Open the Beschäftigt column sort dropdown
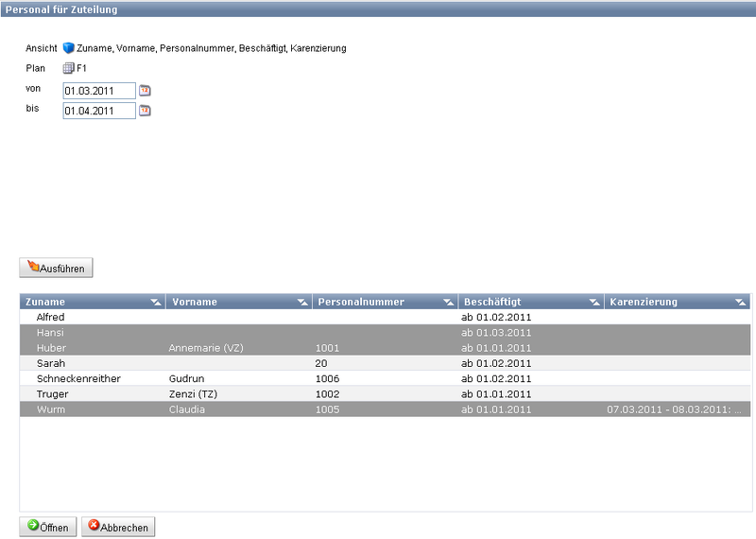The width and height of the screenshot is (756, 539). pyautogui.click(x=594, y=303)
